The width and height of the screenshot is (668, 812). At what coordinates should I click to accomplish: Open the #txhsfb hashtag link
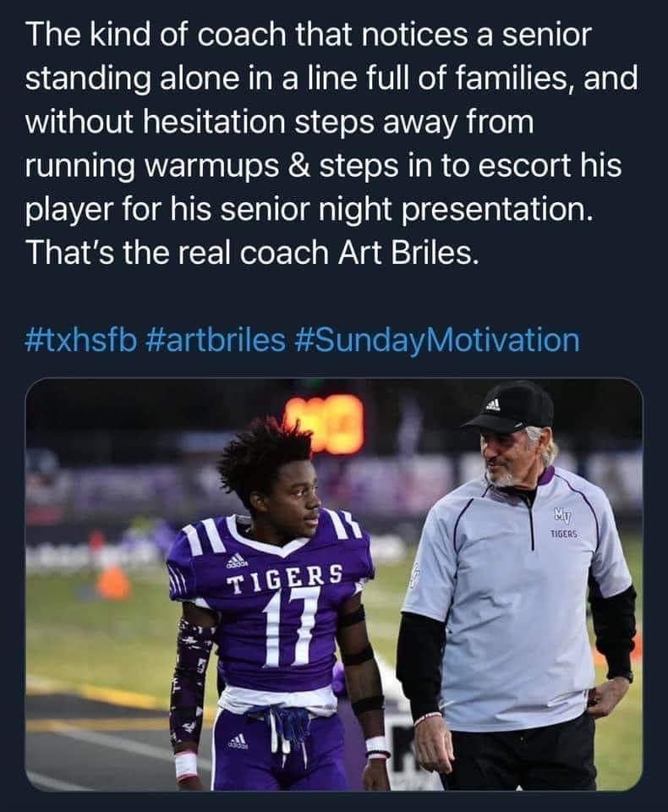[x=81, y=340]
